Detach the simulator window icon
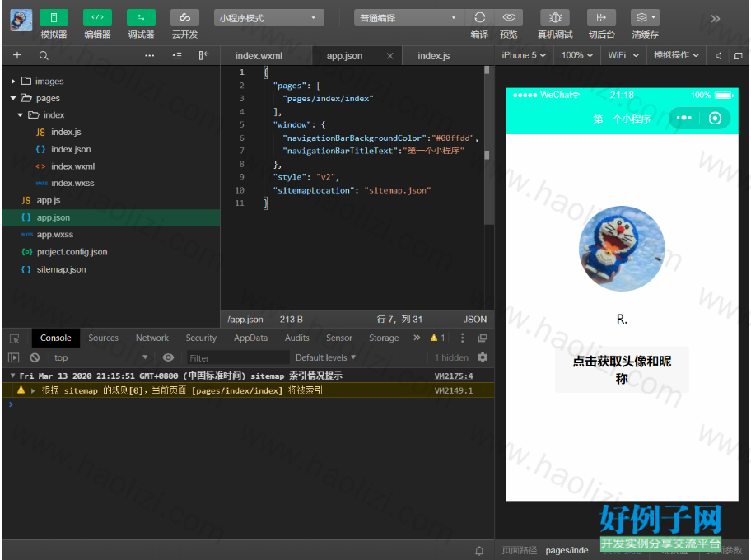 (738, 56)
